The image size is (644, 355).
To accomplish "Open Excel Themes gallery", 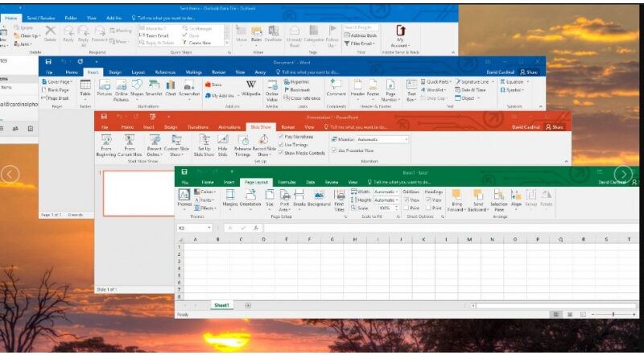I will (x=184, y=198).
